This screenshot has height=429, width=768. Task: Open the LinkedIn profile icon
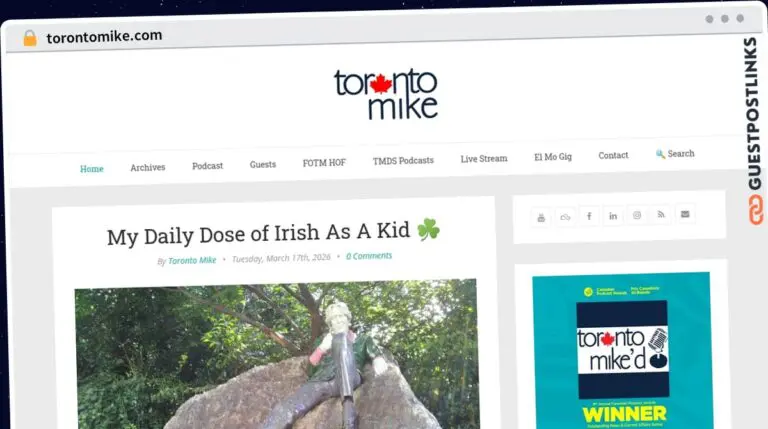tap(613, 216)
